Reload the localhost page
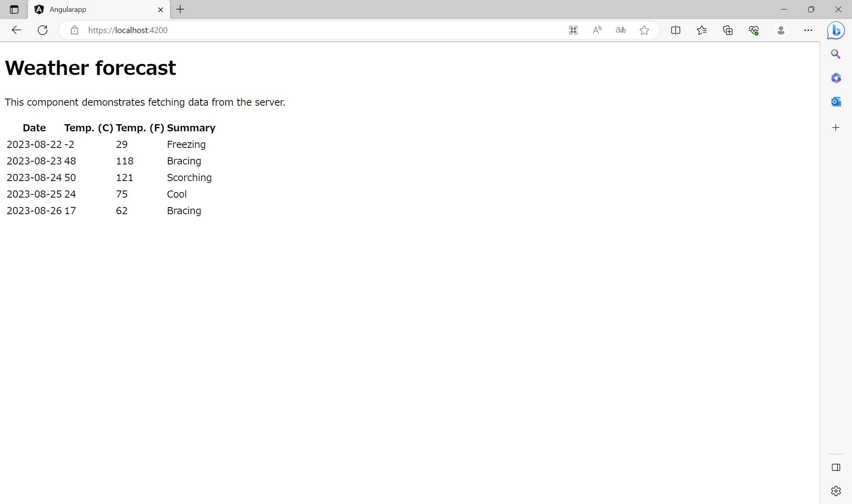Screen dimensions: 852x504 coord(43,30)
